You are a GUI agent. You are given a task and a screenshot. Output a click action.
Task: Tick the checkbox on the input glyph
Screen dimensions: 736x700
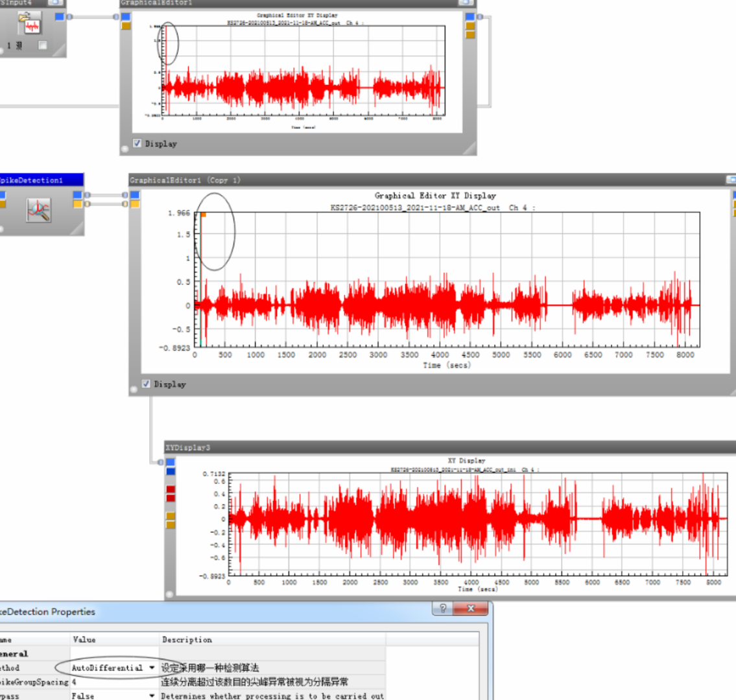coord(43,45)
